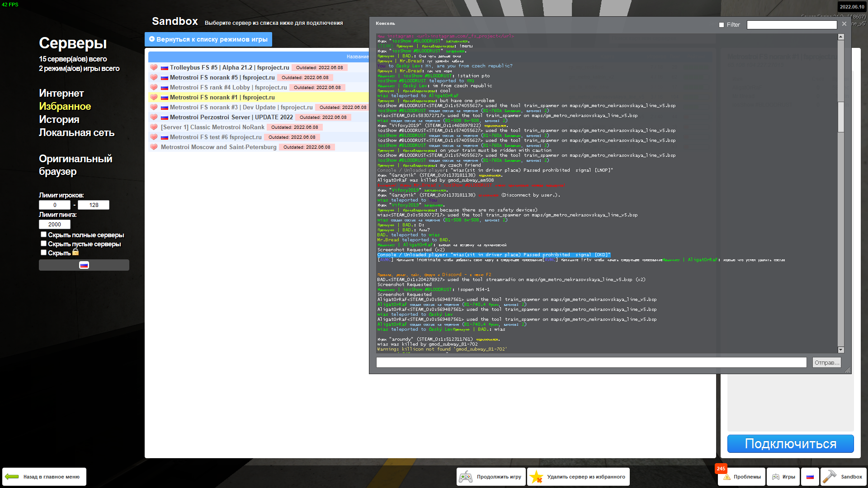Click heart icon next to Trolleybus FS #5
The height and width of the screenshot is (488, 868).
coord(154,67)
